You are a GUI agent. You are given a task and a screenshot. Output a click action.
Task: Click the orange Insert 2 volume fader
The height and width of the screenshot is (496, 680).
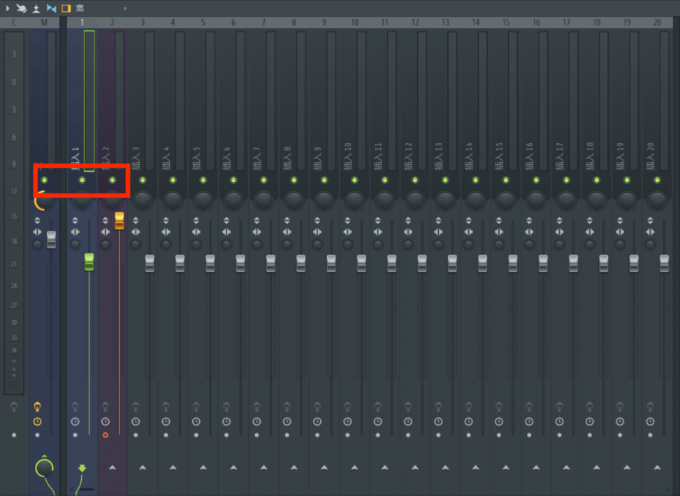point(119,221)
